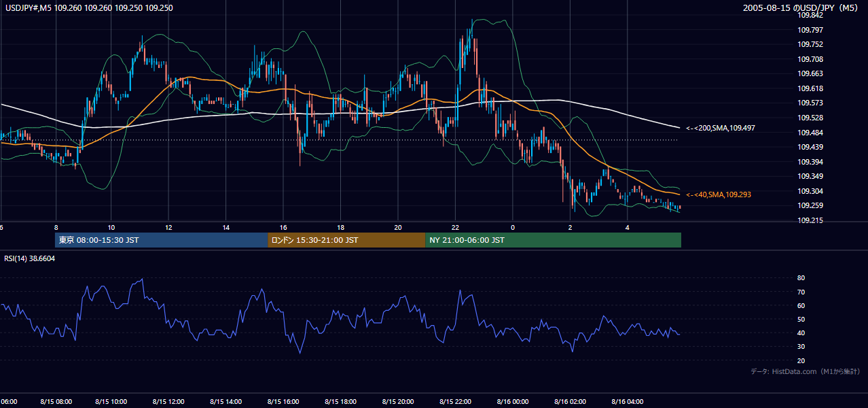The width and height of the screenshot is (868, 408).
Task: Click the 8/16 02:00 time axis label
Action: [570, 401]
